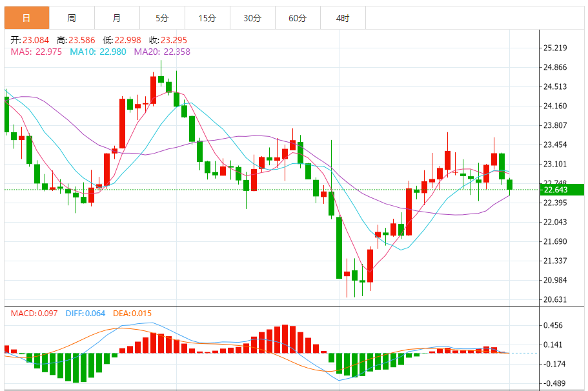Click the tallest red MACD histogram bar
Image resolution: width=588 pixels, height=391 pixels.
tap(285, 339)
